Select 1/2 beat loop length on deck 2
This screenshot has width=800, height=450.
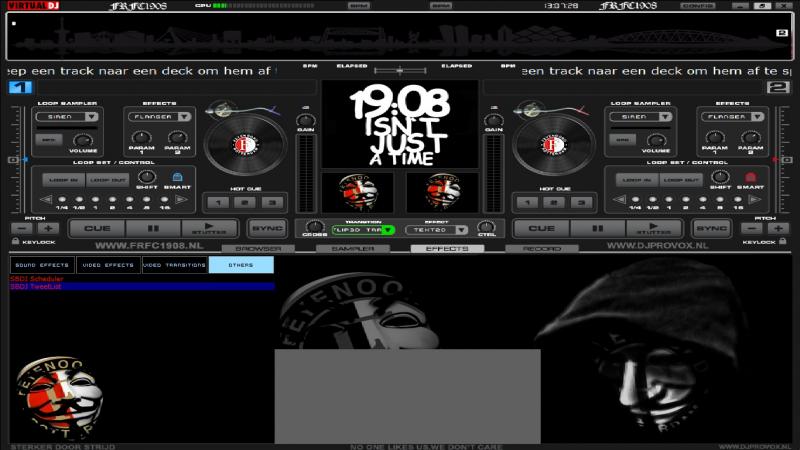pos(652,199)
